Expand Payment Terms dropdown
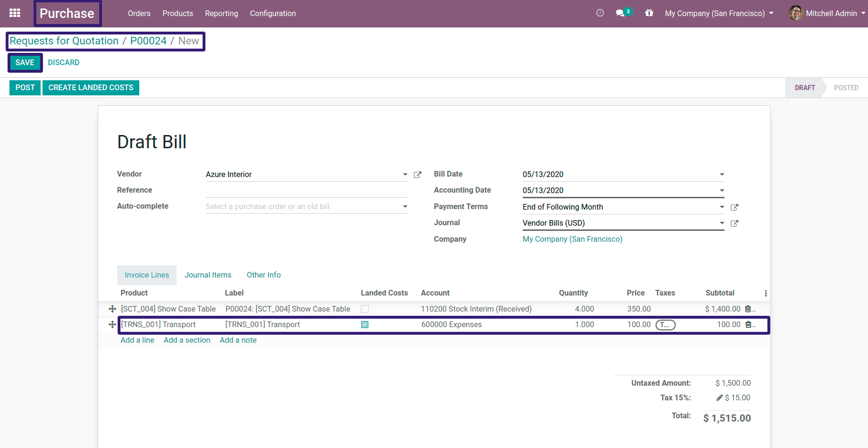This screenshot has height=448, width=868. [x=722, y=207]
